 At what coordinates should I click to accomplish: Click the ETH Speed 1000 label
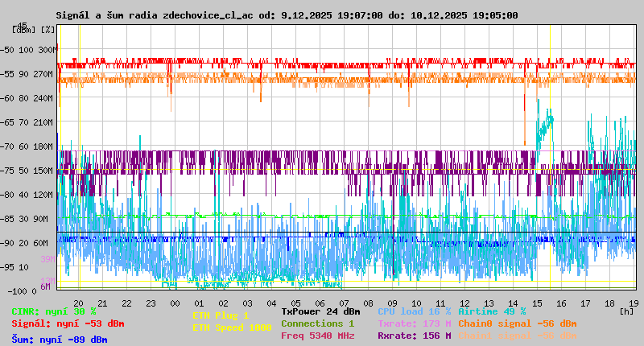(232, 327)
